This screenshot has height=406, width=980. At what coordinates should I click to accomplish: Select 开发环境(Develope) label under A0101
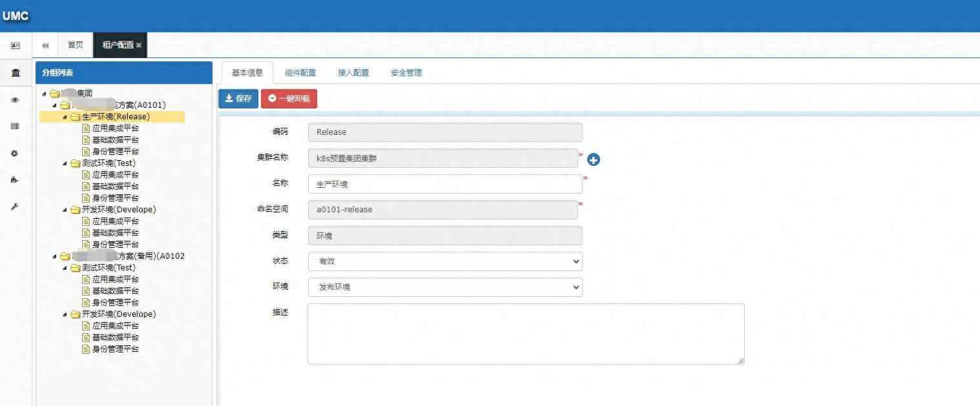(x=120, y=210)
